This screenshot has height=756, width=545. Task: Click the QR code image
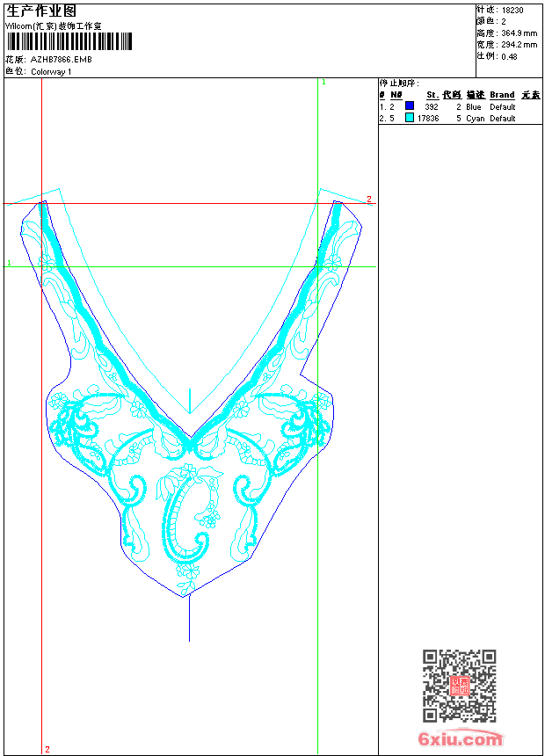coord(459,686)
